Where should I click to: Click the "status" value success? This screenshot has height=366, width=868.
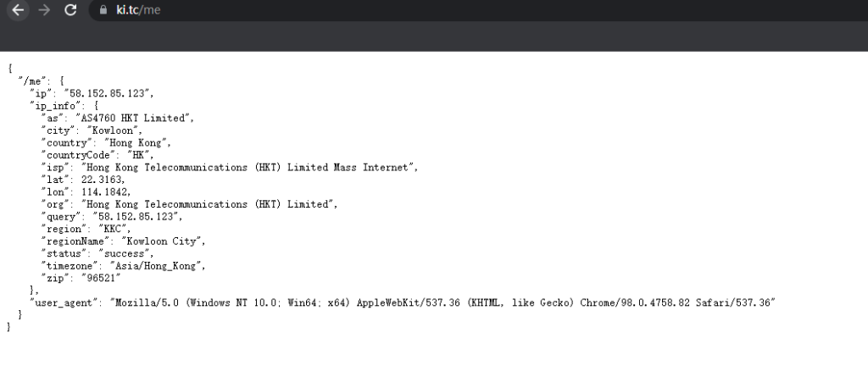126,253
